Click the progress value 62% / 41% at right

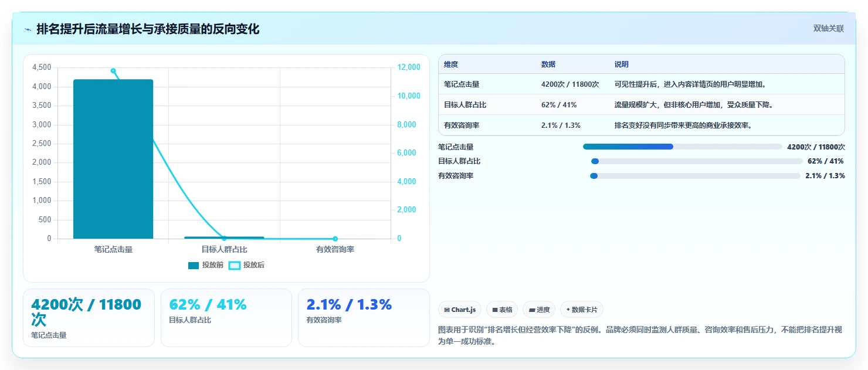tap(826, 161)
